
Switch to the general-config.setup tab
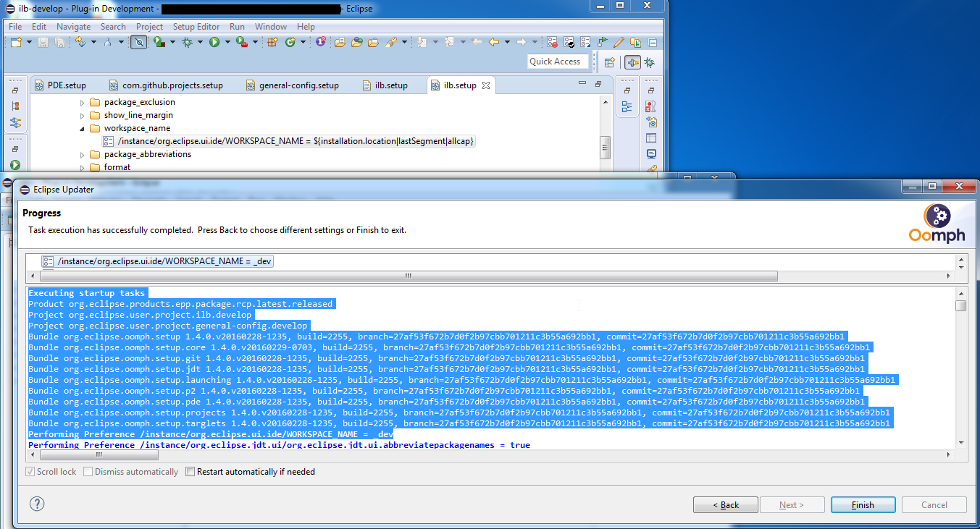(292, 85)
